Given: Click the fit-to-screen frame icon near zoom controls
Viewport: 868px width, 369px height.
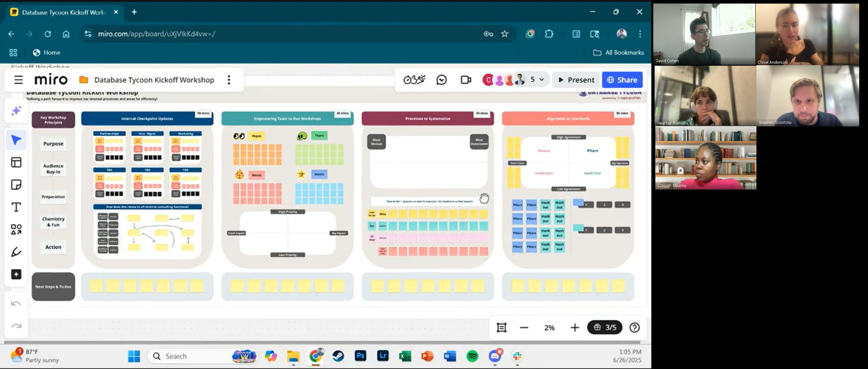Looking at the screenshot, I should click(x=502, y=327).
